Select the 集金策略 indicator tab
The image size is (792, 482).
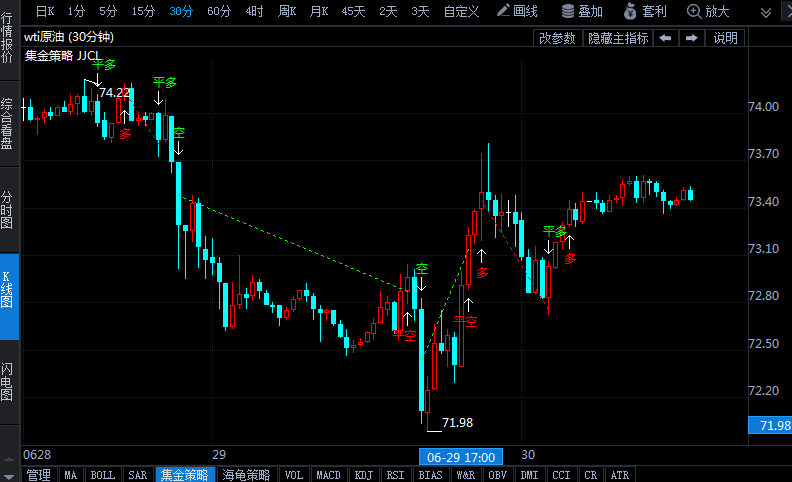[185, 475]
